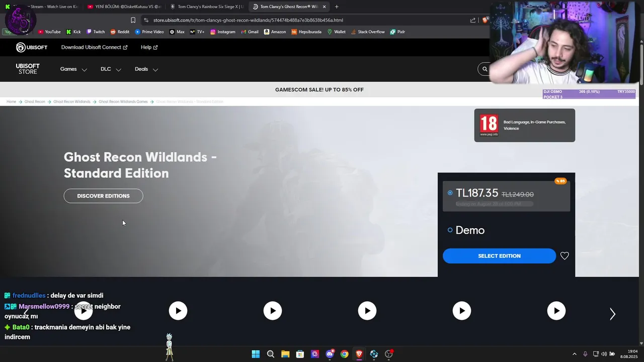This screenshot has height=362, width=644.
Task: Play the sixth video thumbnail in carousel
Action: click(556, 311)
